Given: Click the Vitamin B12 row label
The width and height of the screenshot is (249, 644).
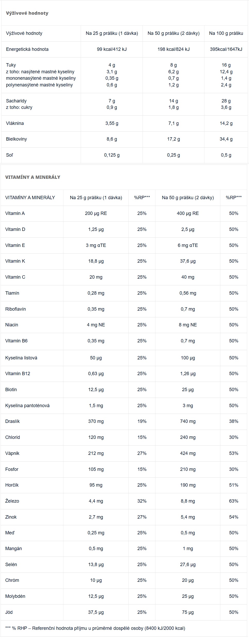Looking at the screenshot, I should click(x=18, y=374).
